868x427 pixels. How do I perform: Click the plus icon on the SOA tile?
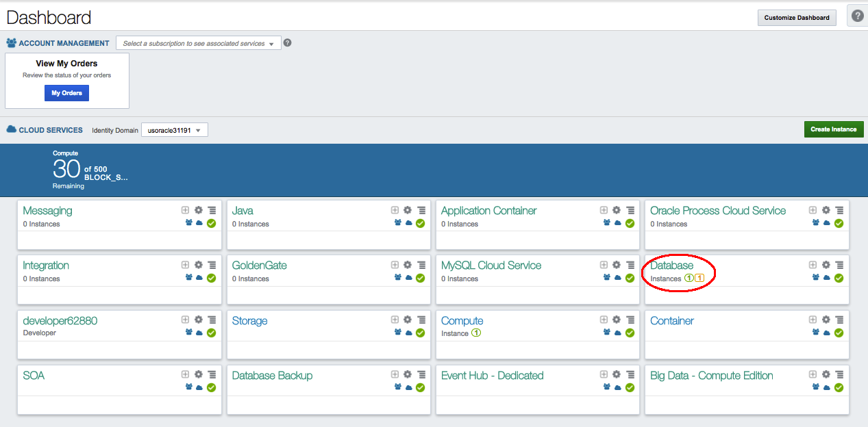coord(185,374)
